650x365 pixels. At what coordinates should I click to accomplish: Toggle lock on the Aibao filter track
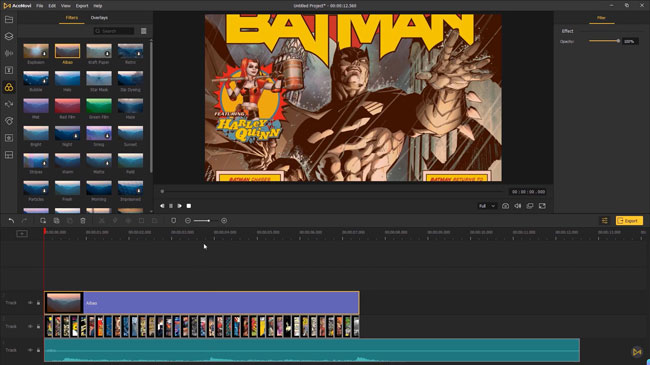[38, 303]
